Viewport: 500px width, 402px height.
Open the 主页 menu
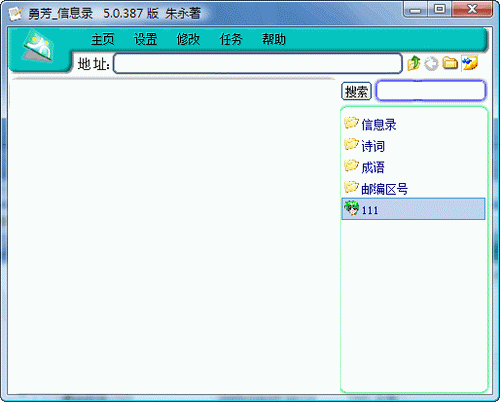(x=103, y=39)
